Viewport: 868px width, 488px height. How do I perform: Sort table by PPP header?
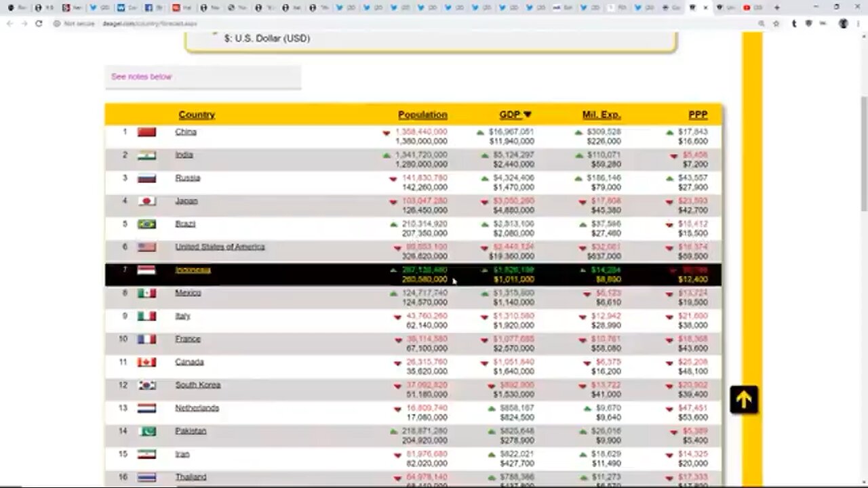pos(698,115)
